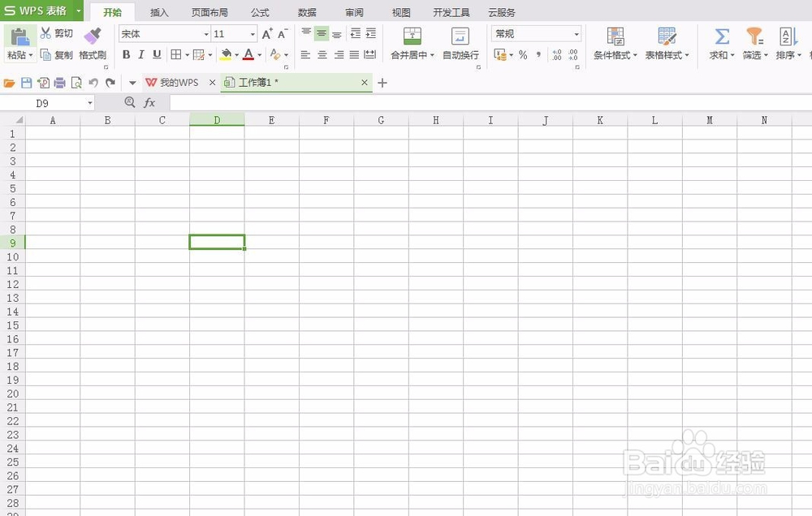Click the Filter (筛选) funnel icon
Screen dimensions: 812x516
[x=754, y=37]
